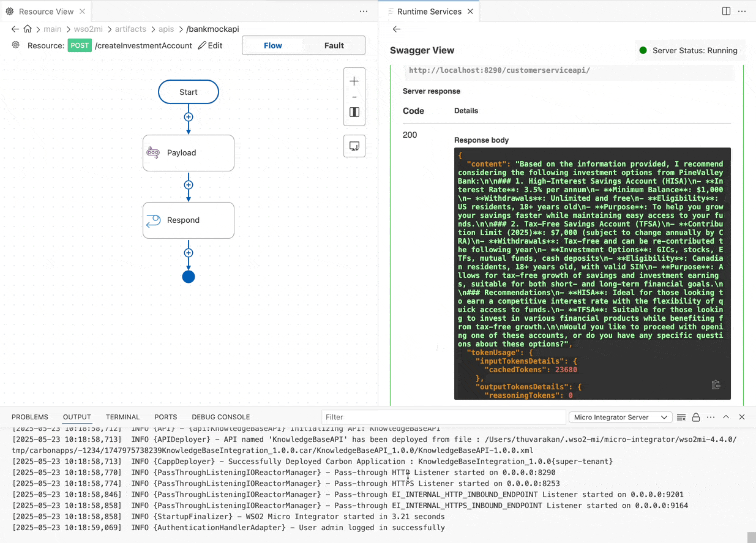Click the 'Server response' label
Screen dimensions: 756x543
click(x=432, y=91)
